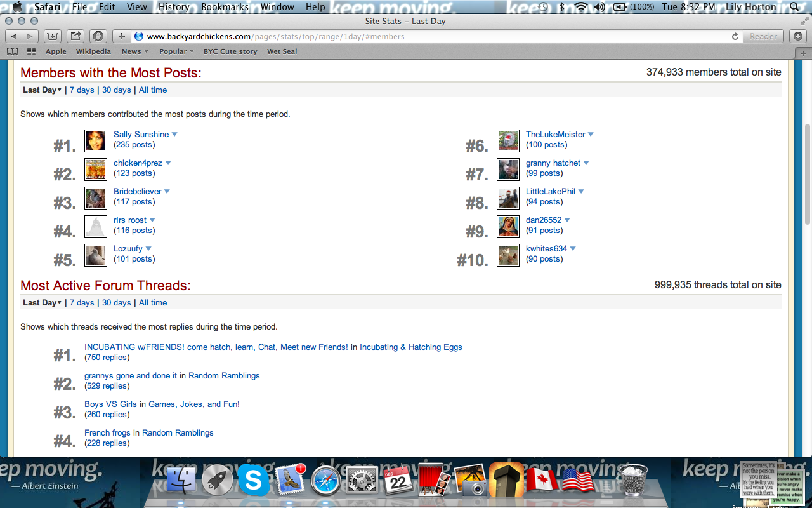Open the 'grannys gone and done it' thread
The height and width of the screenshot is (508, 812).
pyautogui.click(x=131, y=376)
